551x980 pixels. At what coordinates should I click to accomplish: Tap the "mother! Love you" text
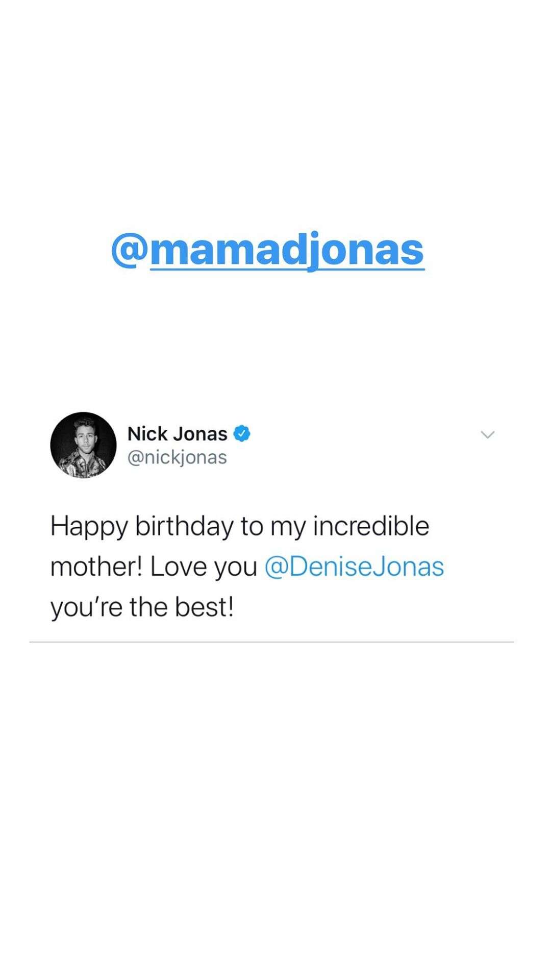(154, 567)
